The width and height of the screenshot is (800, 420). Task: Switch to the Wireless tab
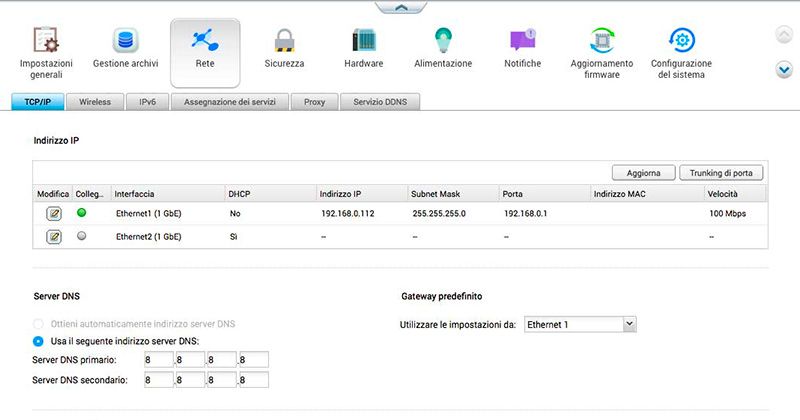[95, 101]
